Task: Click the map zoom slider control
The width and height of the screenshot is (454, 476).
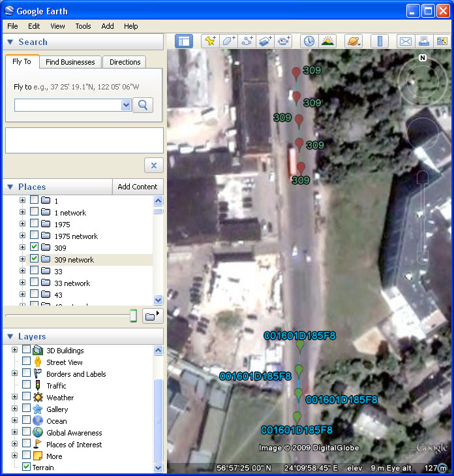Action: (x=423, y=217)
